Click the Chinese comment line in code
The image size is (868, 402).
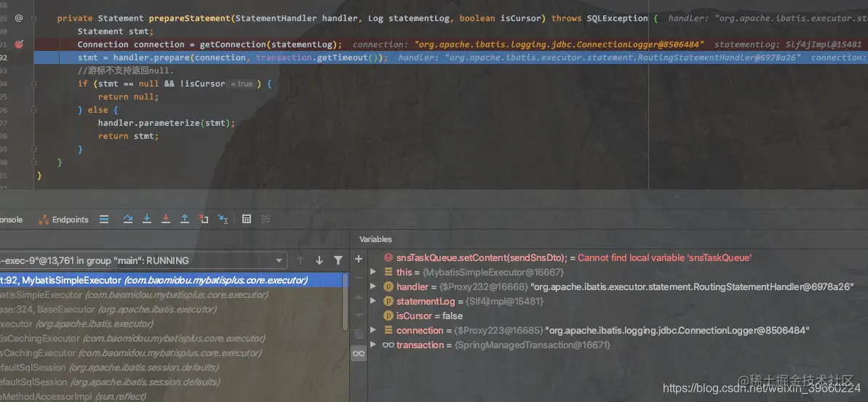click(125, 71)
